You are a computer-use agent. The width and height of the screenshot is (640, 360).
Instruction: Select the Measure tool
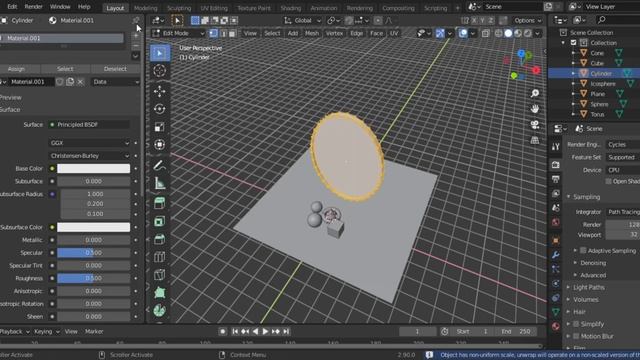(x=160, y=183)
